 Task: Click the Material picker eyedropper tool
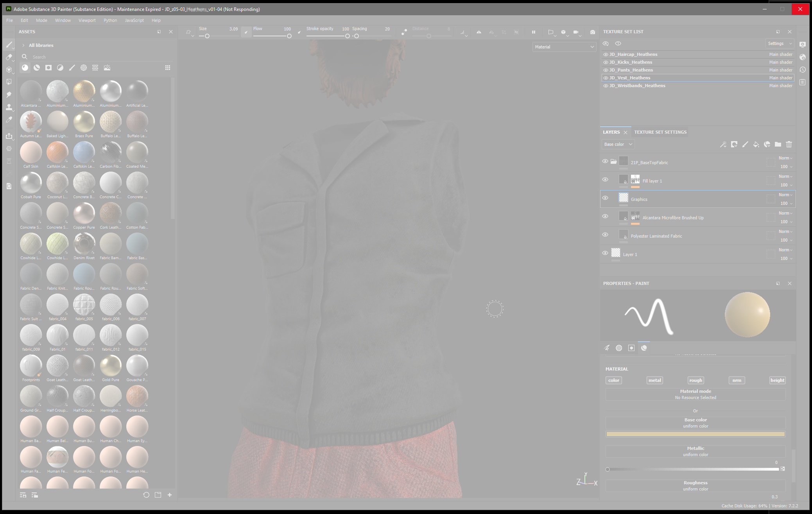tap(9, 120)
